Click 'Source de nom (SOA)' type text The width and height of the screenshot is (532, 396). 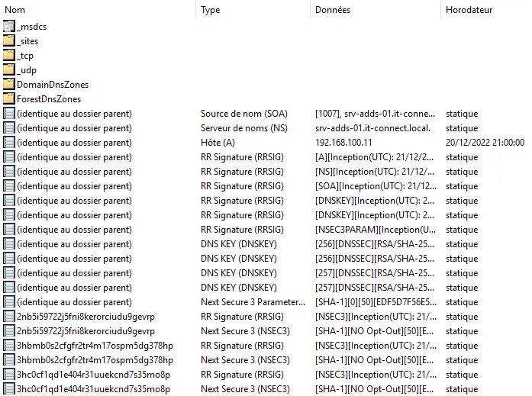[x=244, y=114]
